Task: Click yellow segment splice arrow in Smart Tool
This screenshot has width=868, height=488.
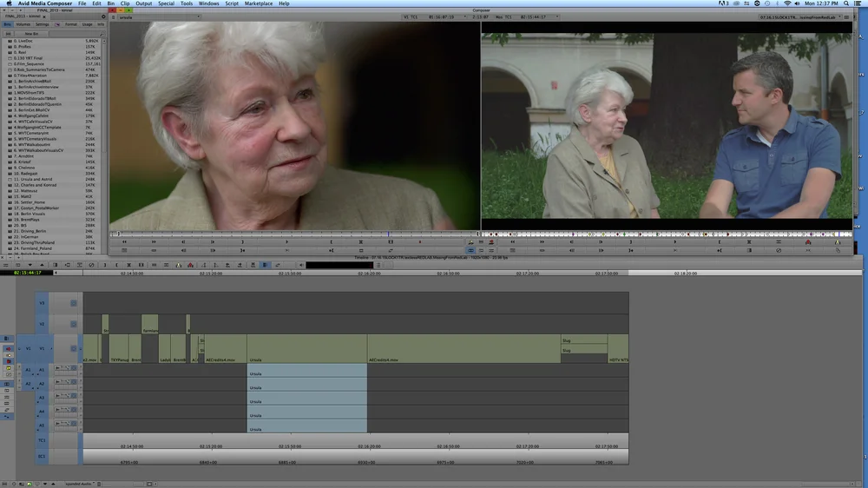Action: (x=9, y=355)
